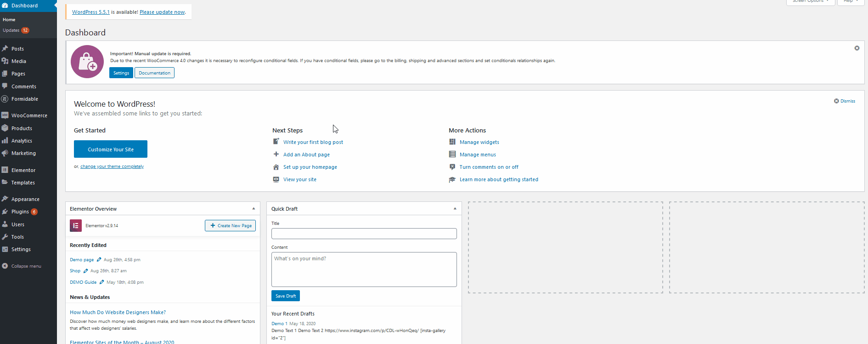Image resolution: width=868 pixels, height=344 pixels.
Task: Click the Elementor logo in the overview widget
Action: coord(76,225)
